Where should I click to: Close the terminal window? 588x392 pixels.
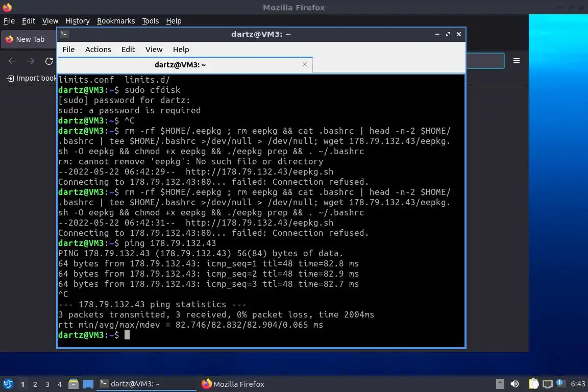[459, 34]
